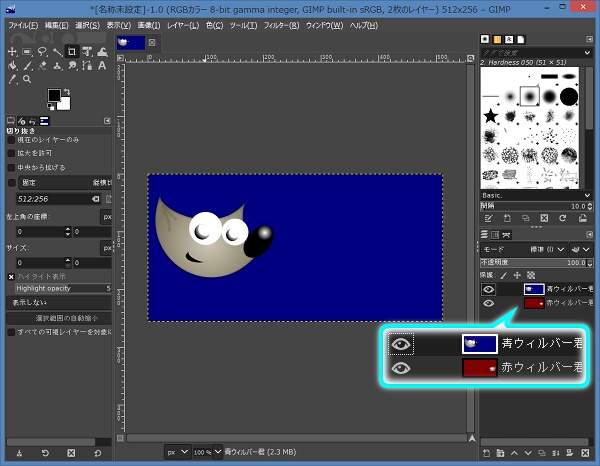The image size is (600, 466).
Task: Toggle the ハイライト表示 checkbox
Action: (12, 276)
